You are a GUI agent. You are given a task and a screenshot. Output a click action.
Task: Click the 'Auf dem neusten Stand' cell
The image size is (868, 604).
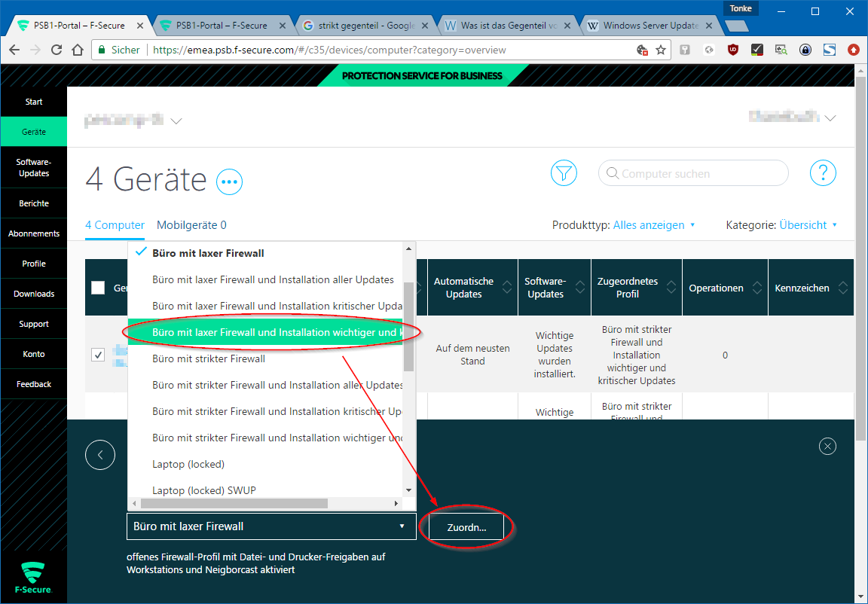pos(472,355)
